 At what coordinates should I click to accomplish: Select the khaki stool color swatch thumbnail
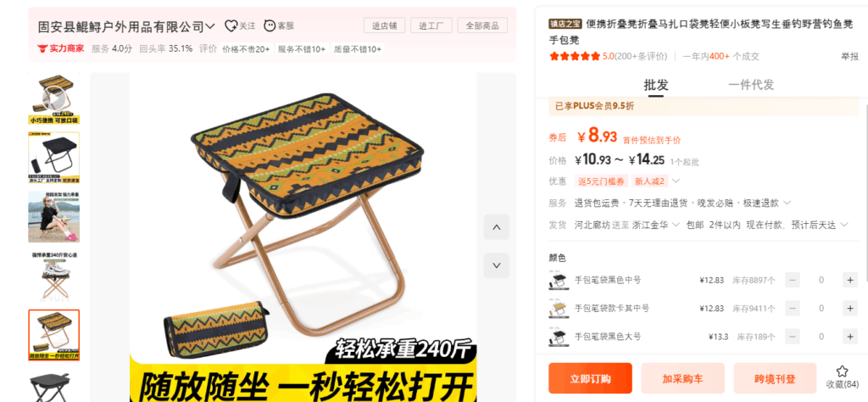coord(557,309)
